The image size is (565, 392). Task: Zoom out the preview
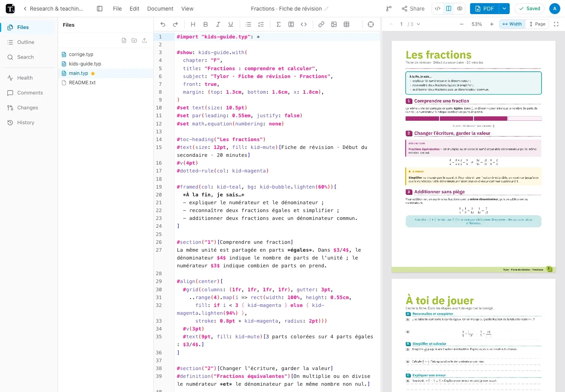tap(461, 24)
